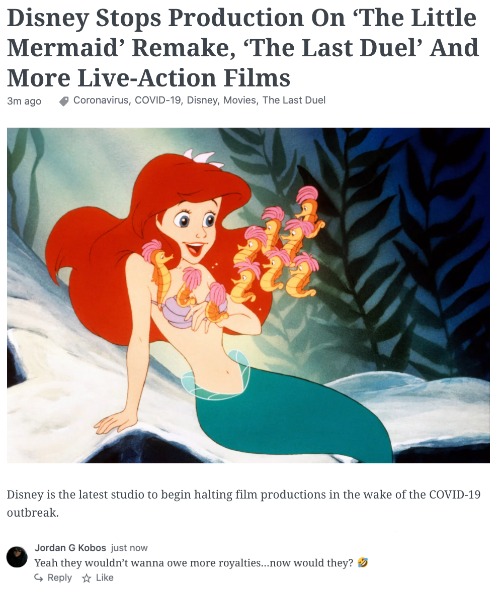
Task: Click the laughing emoji in the comment
Action: 363,562
